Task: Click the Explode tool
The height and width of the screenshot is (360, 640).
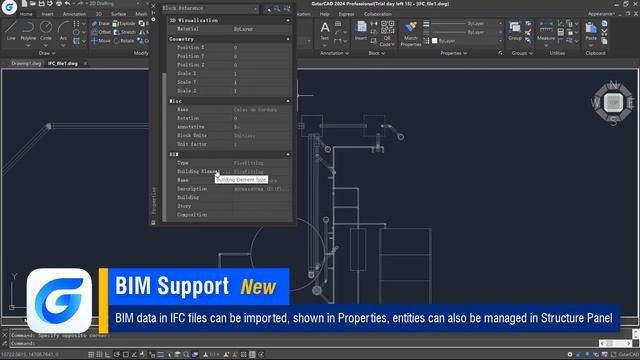Action: click(x=124, y=24)
